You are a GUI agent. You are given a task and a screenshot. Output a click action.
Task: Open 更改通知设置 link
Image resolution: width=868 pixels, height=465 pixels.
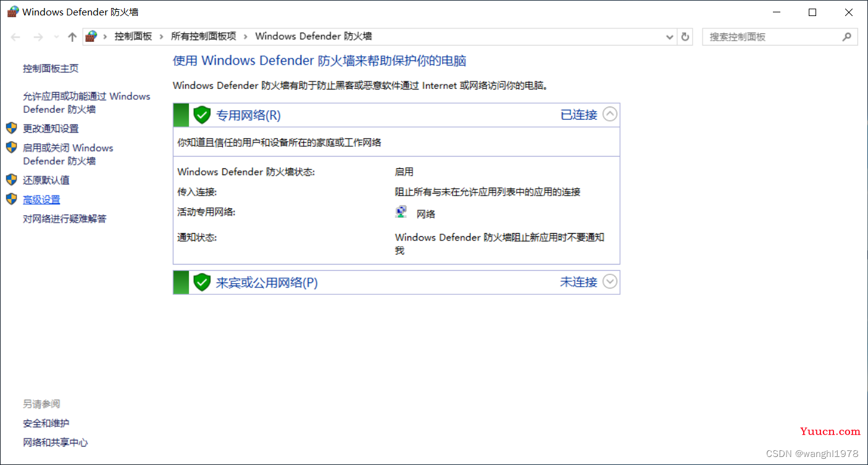(51, 128)
